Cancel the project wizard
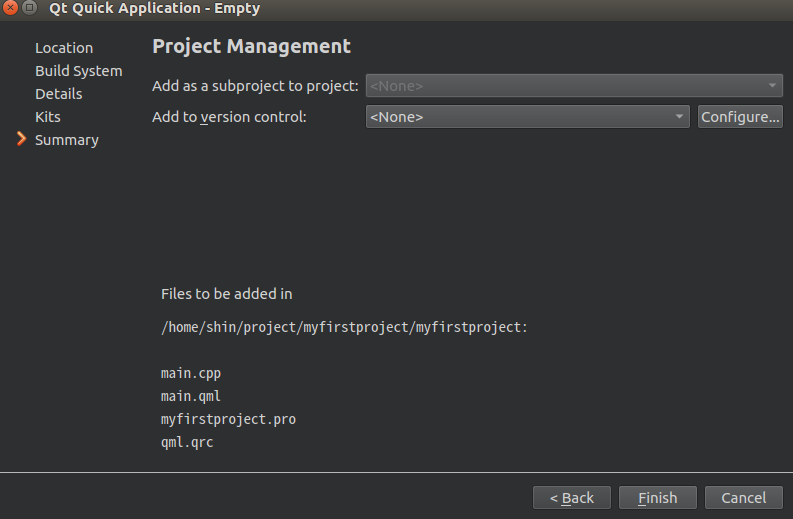This screenshot has height=519, width=793. (743, 498)
